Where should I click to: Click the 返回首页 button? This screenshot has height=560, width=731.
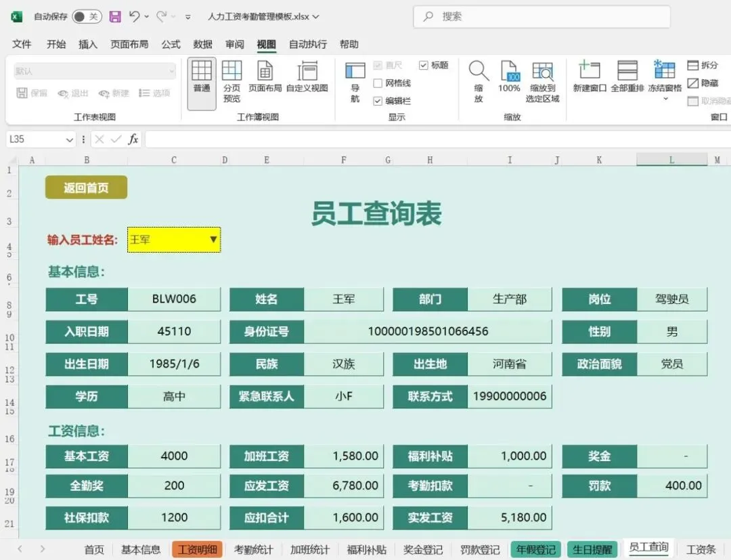coord(86,188)
